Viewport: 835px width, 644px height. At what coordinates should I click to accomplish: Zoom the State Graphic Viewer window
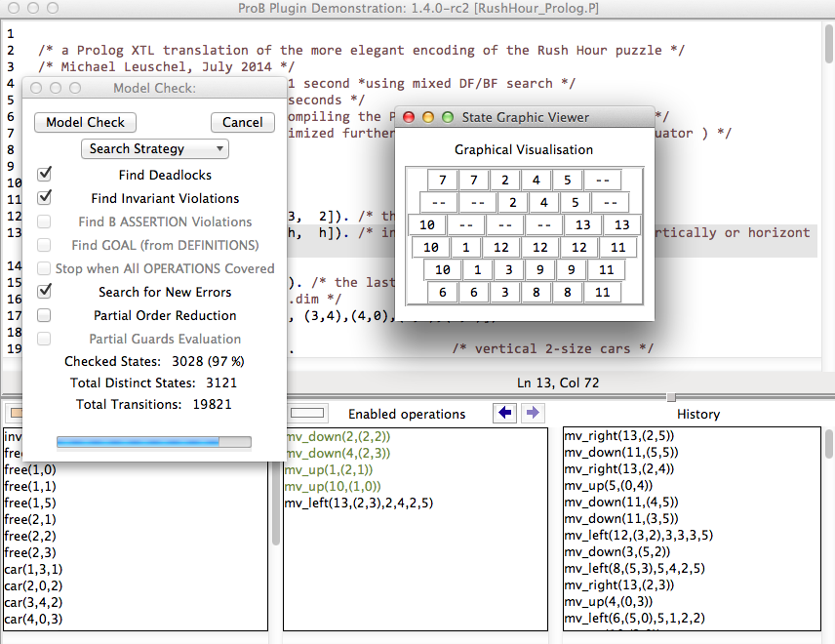[448, 117]
